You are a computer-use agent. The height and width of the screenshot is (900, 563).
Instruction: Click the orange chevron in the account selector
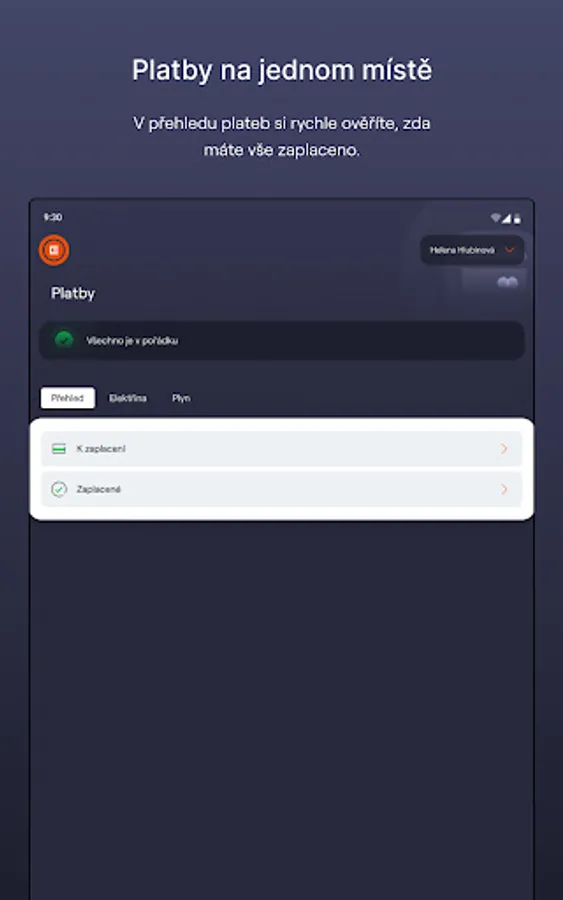pos(509,250)
